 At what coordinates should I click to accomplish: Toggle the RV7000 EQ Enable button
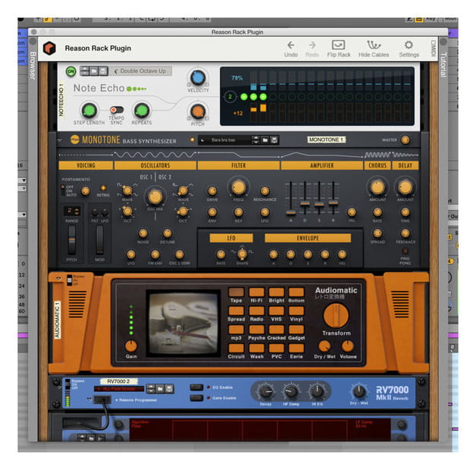(x=196, y=387)
